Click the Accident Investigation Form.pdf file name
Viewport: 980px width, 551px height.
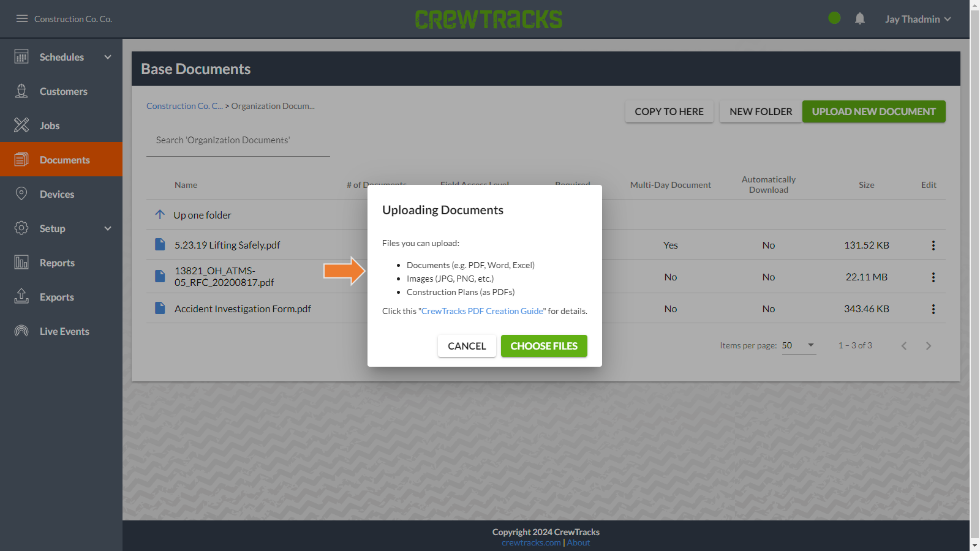click(243, 309)
